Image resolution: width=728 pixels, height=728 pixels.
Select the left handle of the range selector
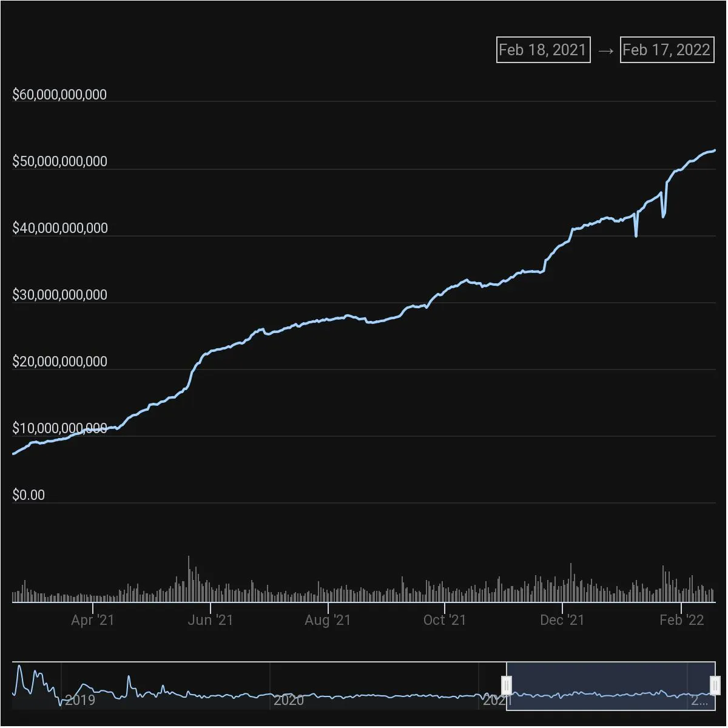click(x=507, y=686)
